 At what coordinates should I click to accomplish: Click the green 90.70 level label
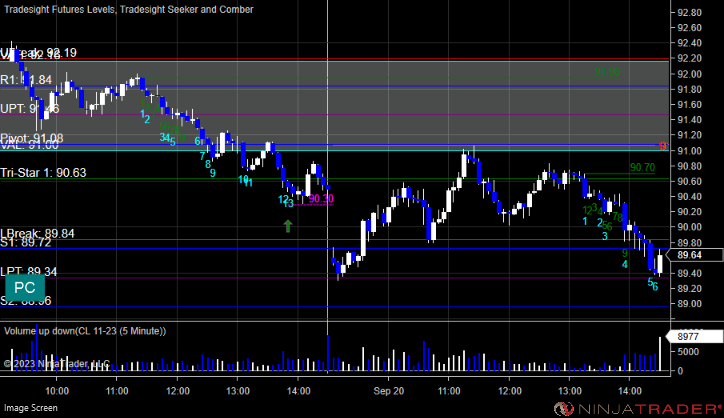642,167
